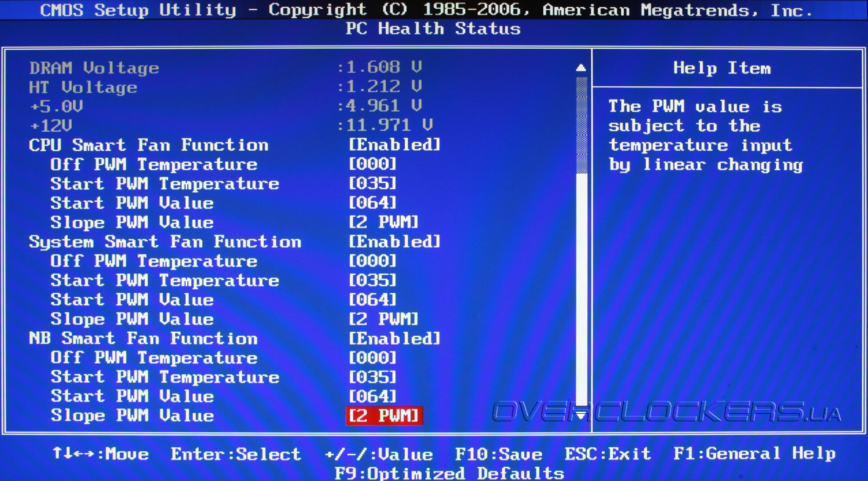Select Start PWM Value label under System Smart Fan
The width and height of the screenshot is (868, 481).
tap(132, 299)
